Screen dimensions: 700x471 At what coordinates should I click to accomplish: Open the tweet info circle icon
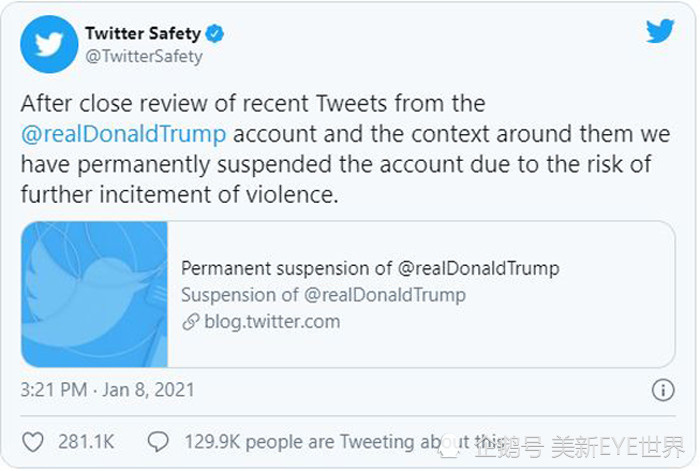click(x=662, y=389)
